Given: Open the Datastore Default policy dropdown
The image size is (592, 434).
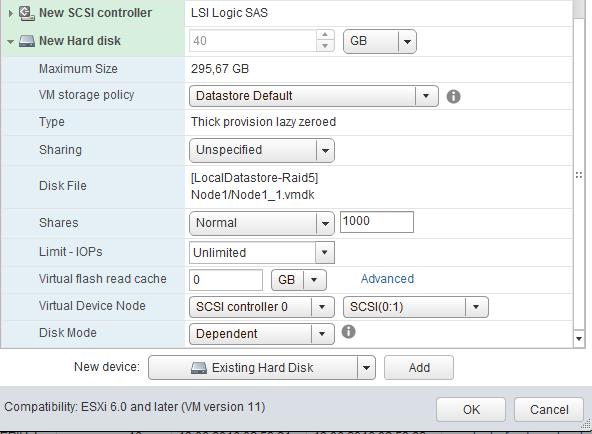Looking at the screenshot, I should tap(314, 96).
